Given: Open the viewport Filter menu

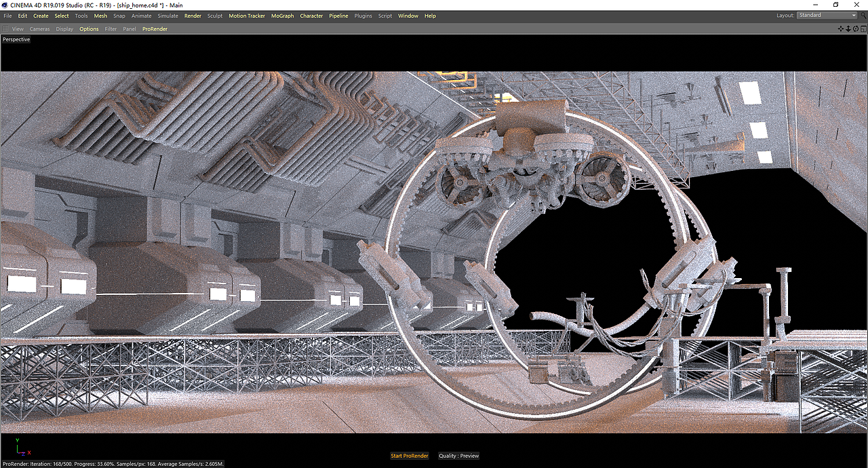Looking at the screenshot, I should 111,29.
